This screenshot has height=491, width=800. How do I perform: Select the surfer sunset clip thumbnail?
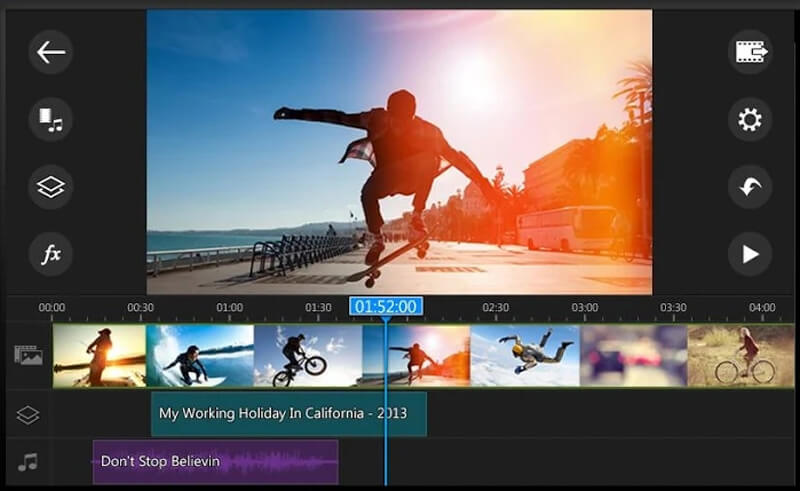click(99, 355)
